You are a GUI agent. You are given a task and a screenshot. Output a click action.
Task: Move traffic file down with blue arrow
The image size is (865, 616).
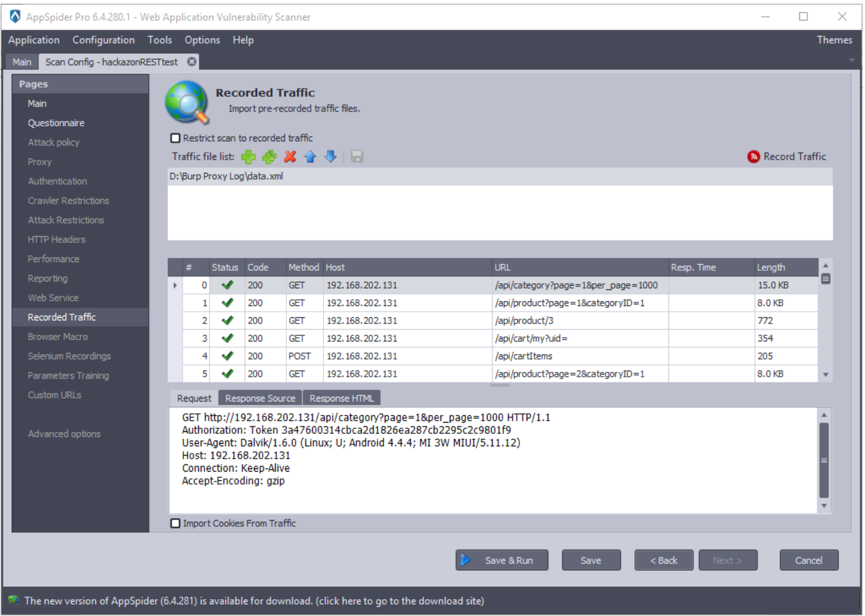331,157
